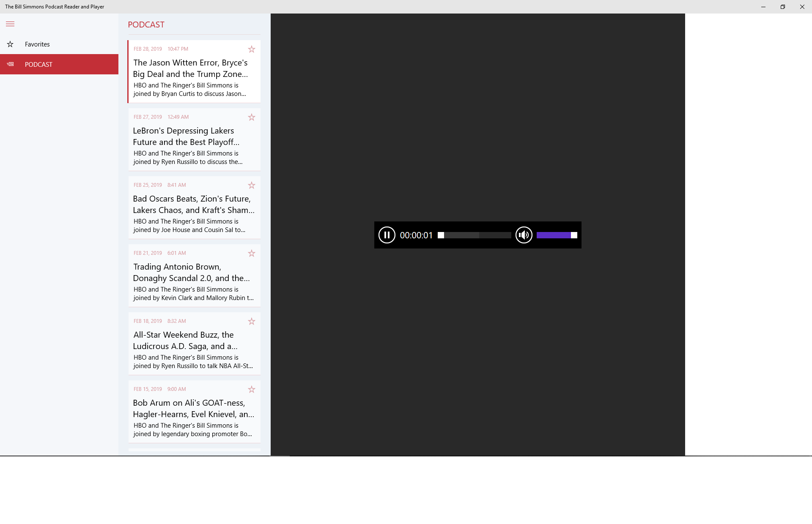Adjust the purple volume slider
812x524 pixels.
click(556, 235)
